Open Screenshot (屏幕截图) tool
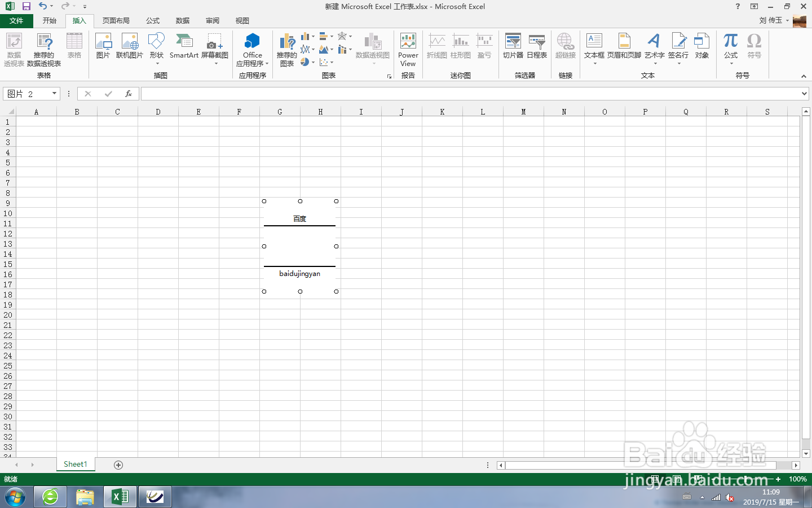This screenshot has height=508, width=812. tap(215, 48)
